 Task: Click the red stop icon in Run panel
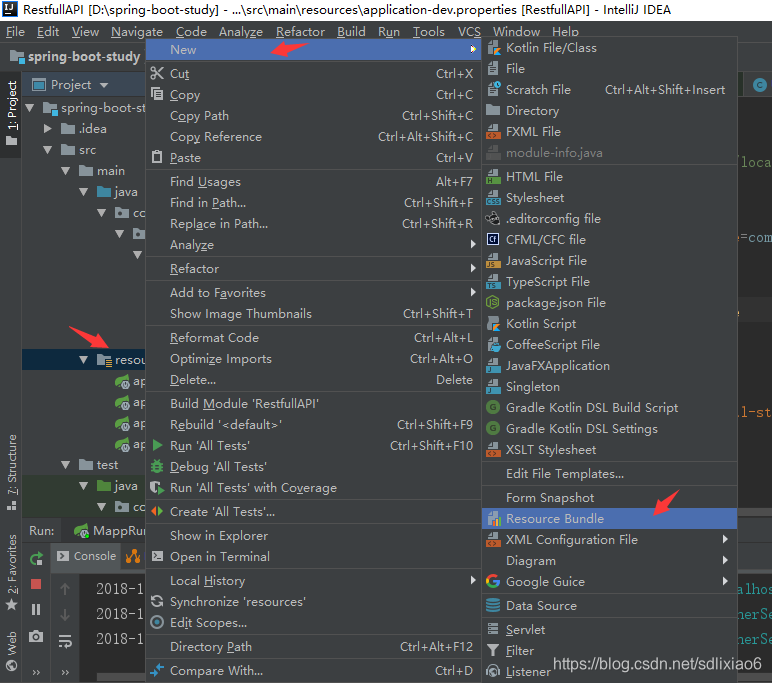[x=36, y=585]
